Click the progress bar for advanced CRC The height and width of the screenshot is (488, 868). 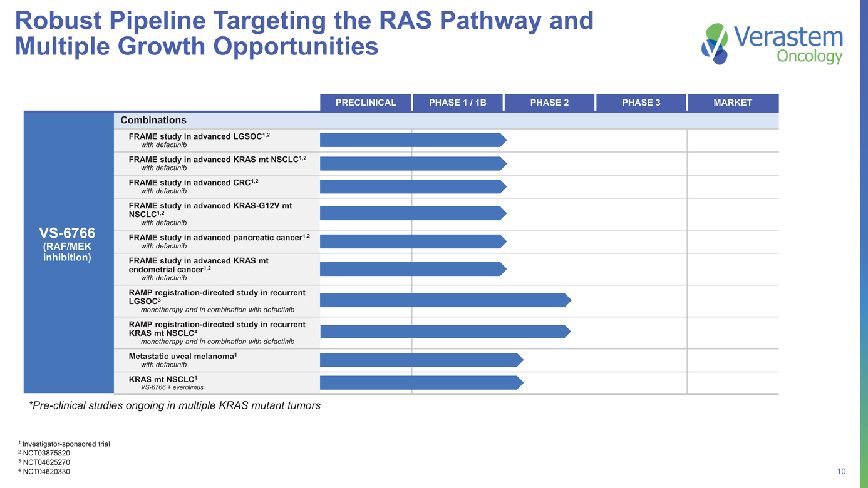click(x=413, y=186)
